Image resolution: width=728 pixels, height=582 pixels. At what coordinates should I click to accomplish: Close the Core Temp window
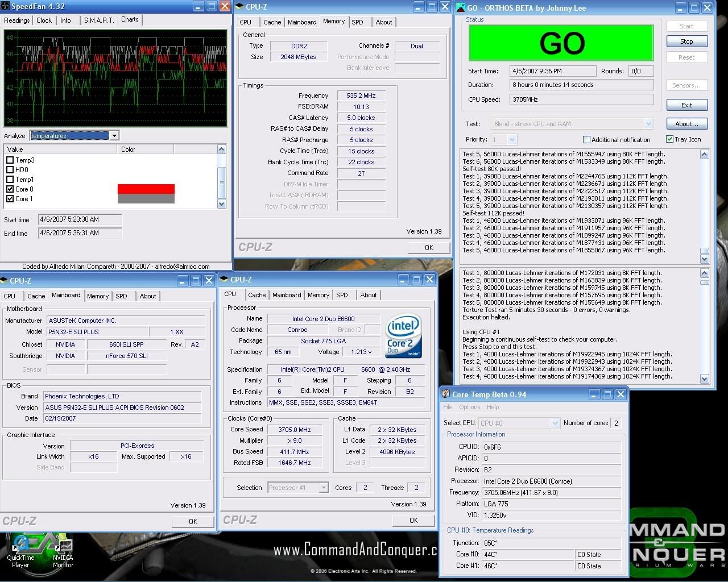621,394
